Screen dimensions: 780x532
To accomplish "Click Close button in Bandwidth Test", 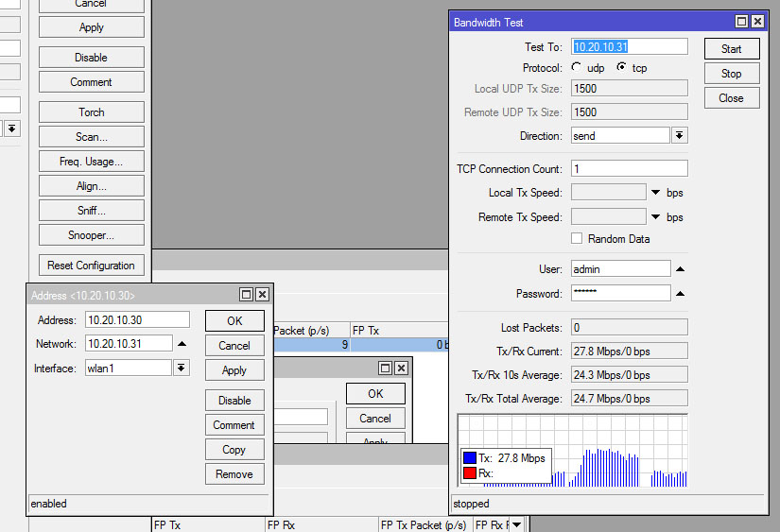I will (732, 98).
